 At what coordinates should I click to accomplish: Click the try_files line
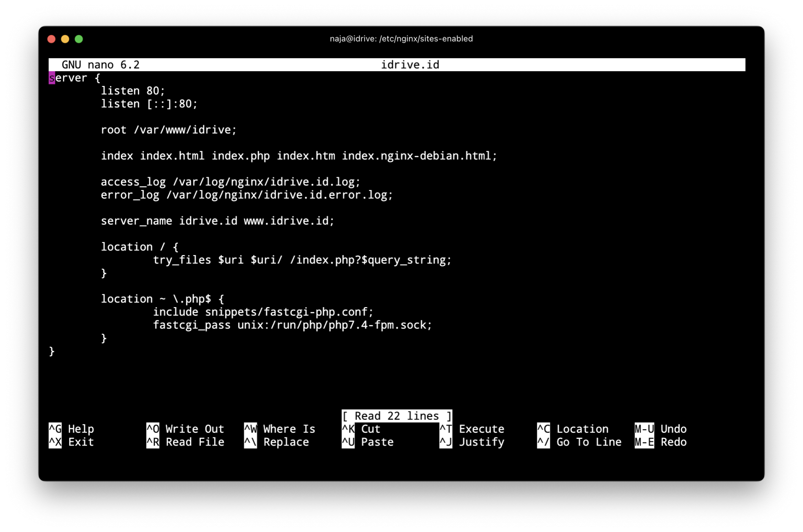302,260
